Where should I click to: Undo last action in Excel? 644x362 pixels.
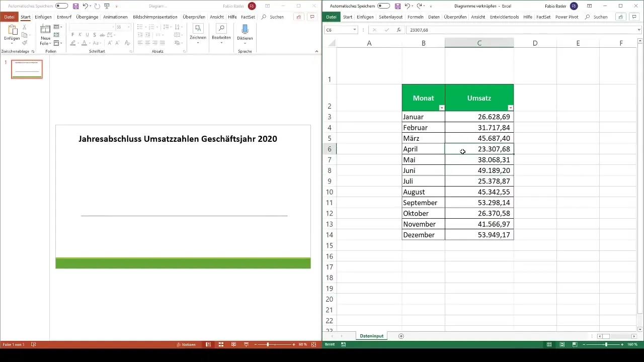(407, 6)
